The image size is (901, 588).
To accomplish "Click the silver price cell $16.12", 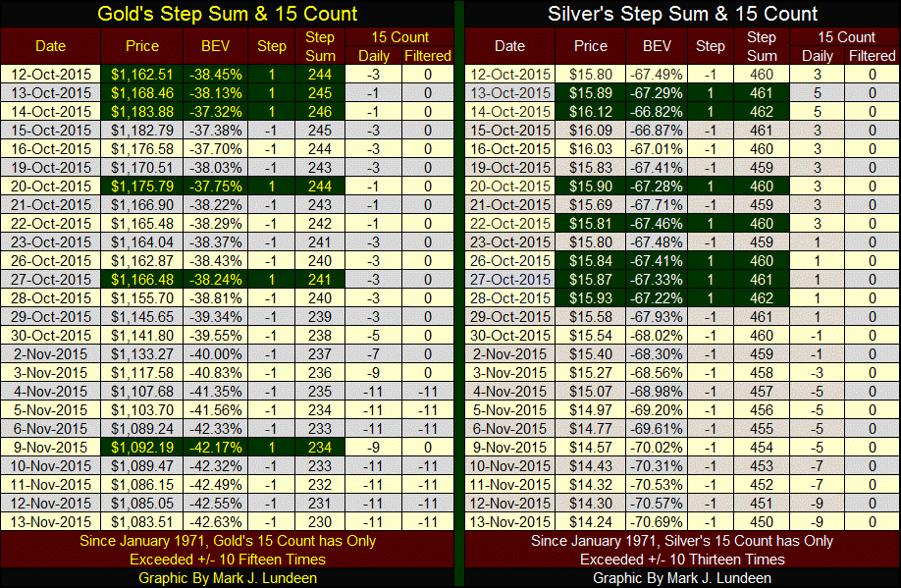I will point(591,111).
